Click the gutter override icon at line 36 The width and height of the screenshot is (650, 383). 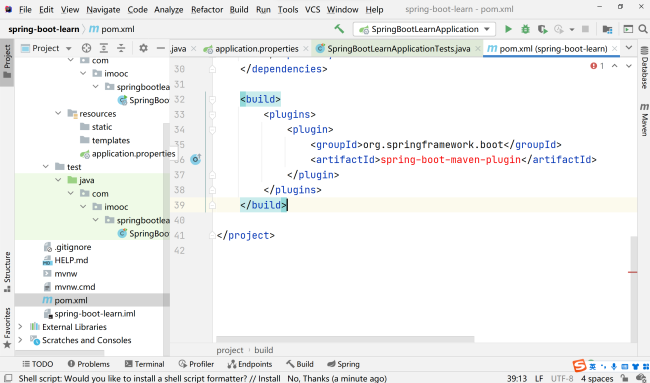196,159
